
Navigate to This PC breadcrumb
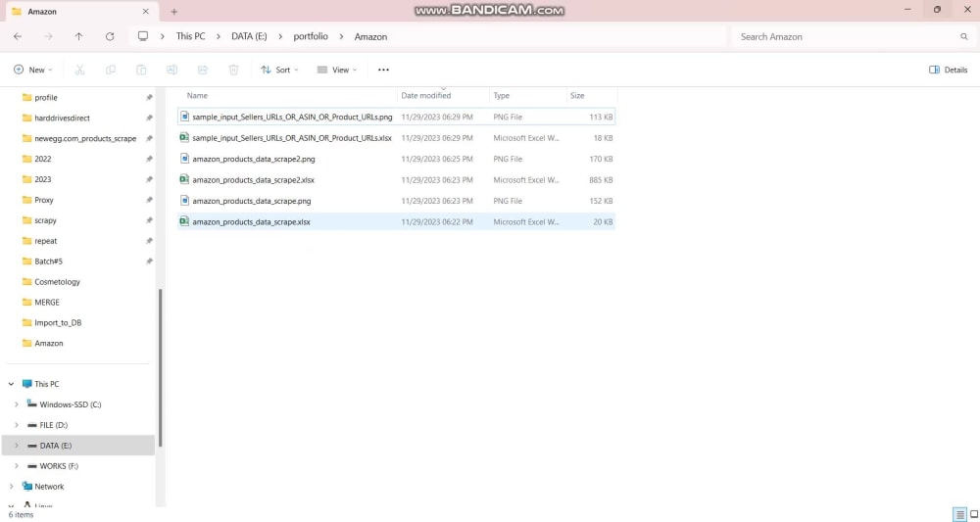tap(191, 36)
